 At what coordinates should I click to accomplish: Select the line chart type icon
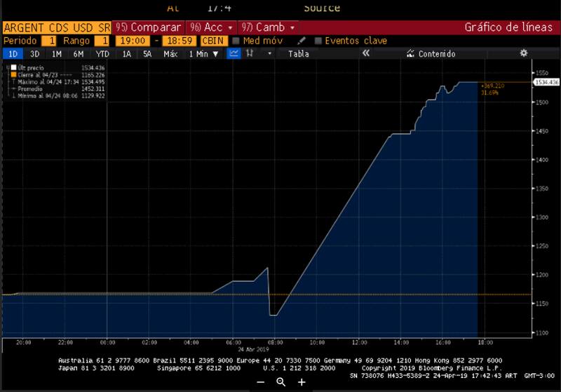[x=234, y=53]
